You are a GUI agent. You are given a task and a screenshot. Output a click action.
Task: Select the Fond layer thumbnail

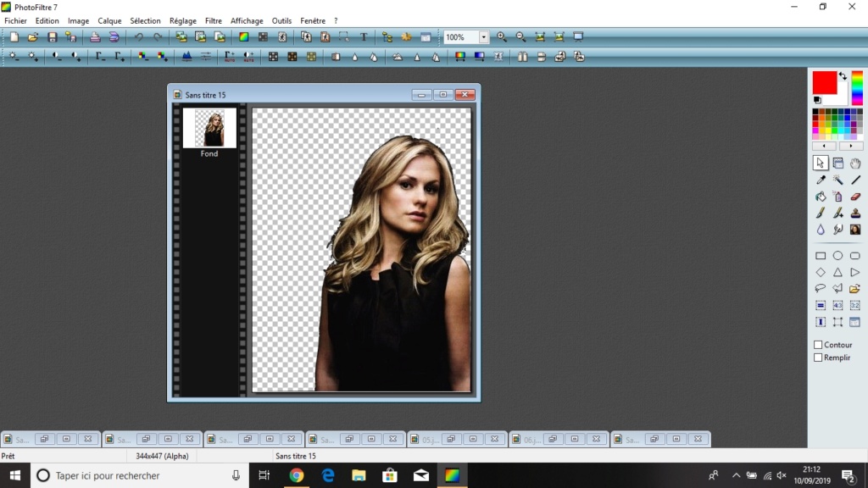(x=209, y=128)
